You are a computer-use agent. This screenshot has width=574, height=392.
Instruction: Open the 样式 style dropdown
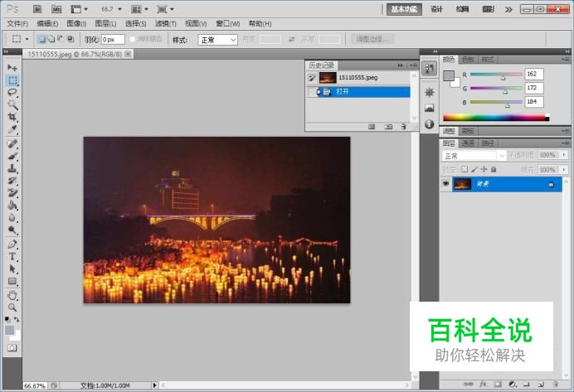pyautogui.click(x=218, y=40)
